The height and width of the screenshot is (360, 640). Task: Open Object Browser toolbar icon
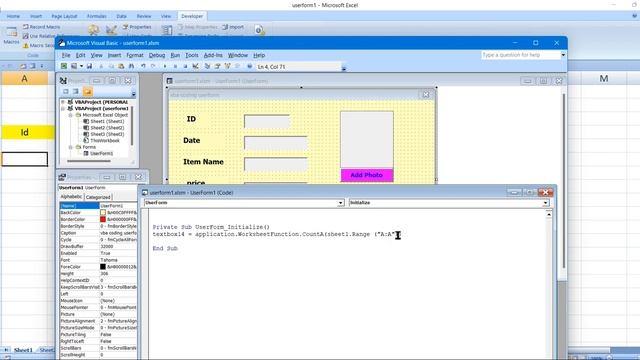pyautogui.click(x=227, y=66)
